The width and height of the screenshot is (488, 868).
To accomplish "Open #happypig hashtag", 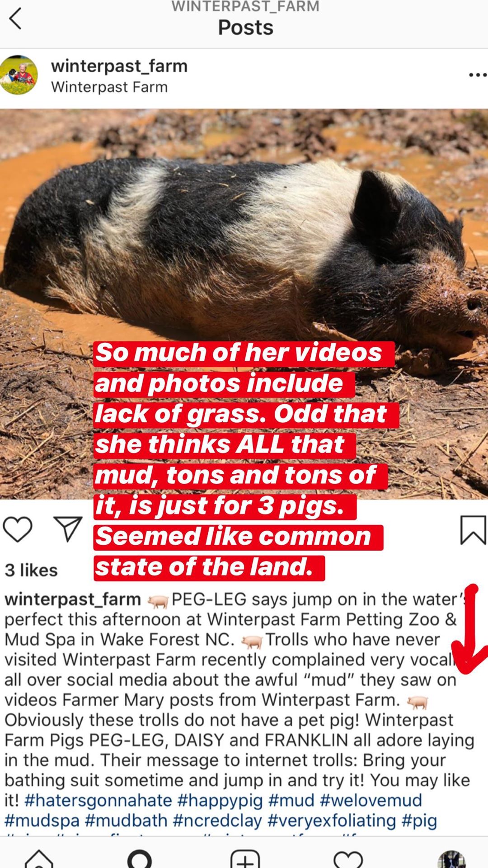I will (220, 800).
